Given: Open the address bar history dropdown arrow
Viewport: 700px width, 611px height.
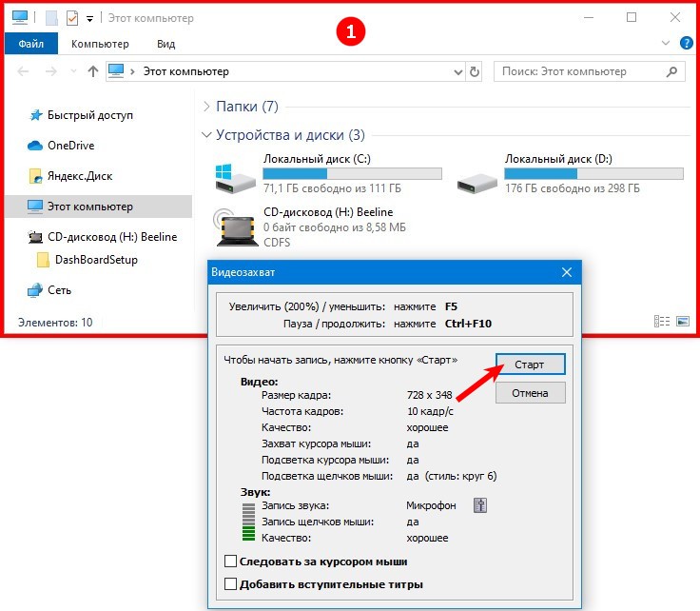Looking at the screenshot, I should pyautogui.click(x=458, y=72).
